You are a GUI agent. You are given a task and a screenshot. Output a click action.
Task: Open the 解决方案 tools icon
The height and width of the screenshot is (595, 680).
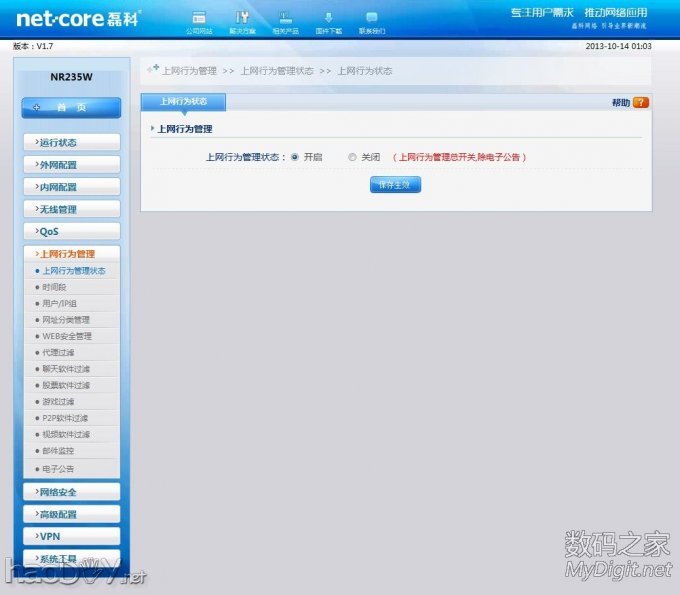tap(242, 18)
